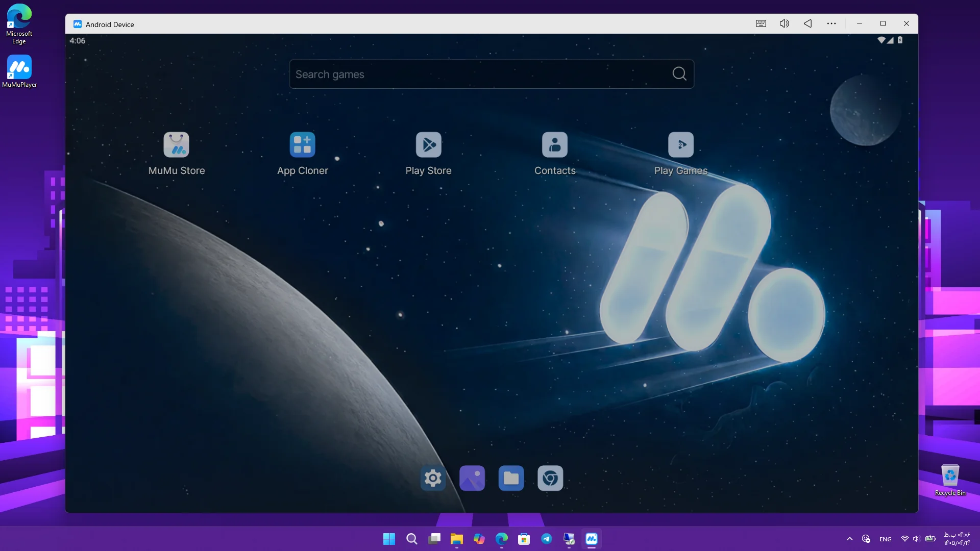
Task: Click the Android battery status icon
Action: pos(900,40)
